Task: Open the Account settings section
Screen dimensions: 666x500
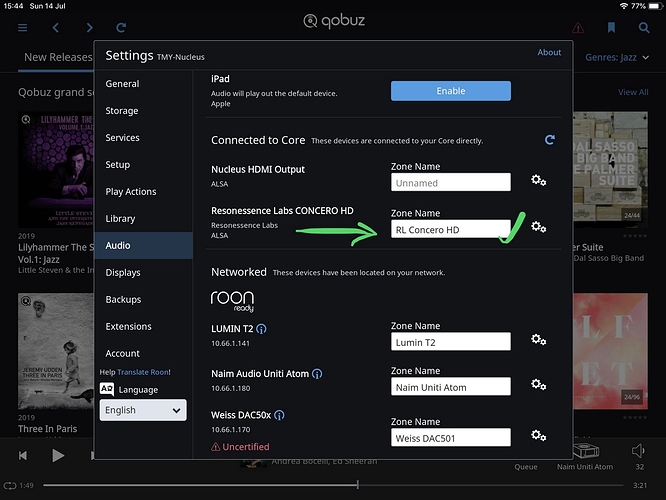Action: (122, 353)
